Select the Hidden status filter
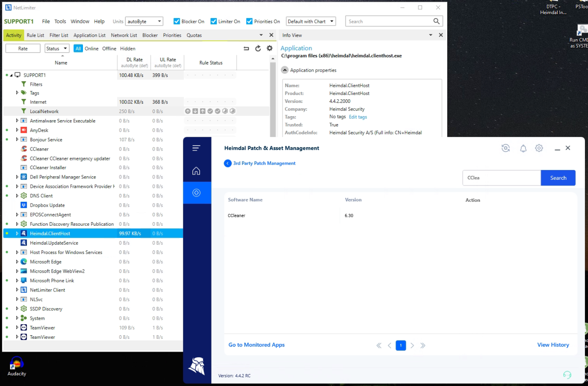588x386 pixels. coord(128,49)
